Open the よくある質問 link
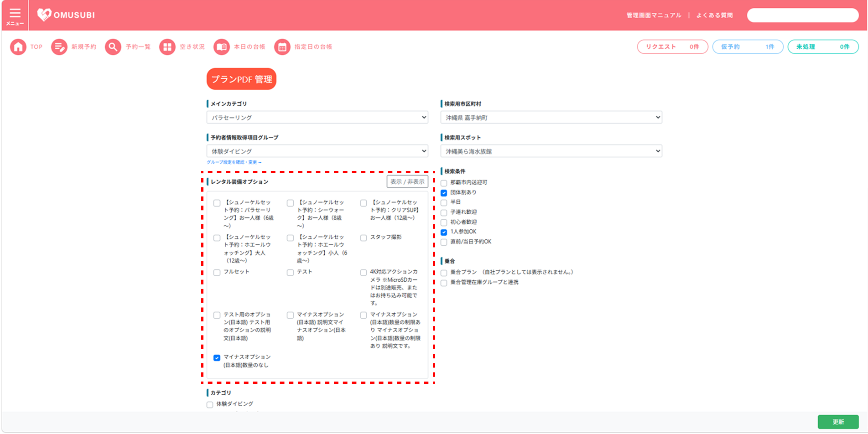This screenshot has height=434, width=868. click(x=714, y=15)
